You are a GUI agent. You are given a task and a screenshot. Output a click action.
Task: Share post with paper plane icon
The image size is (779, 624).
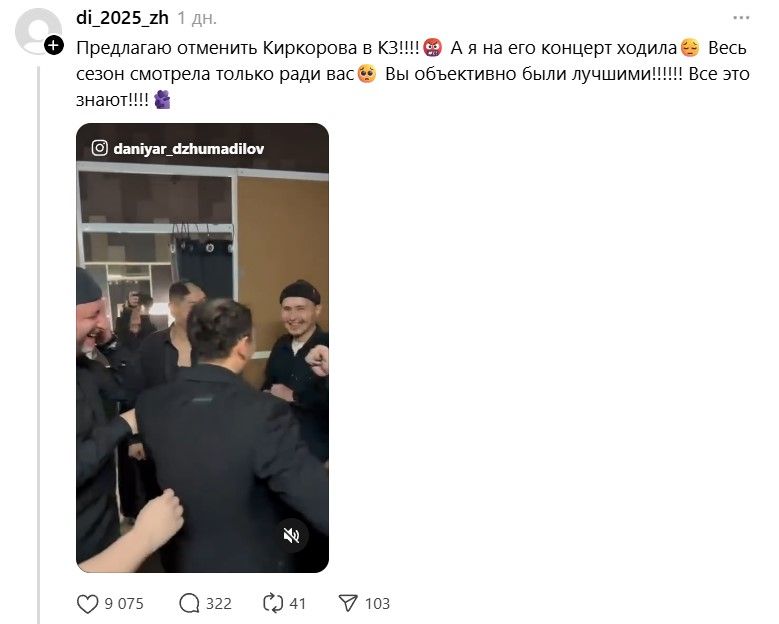348,603
